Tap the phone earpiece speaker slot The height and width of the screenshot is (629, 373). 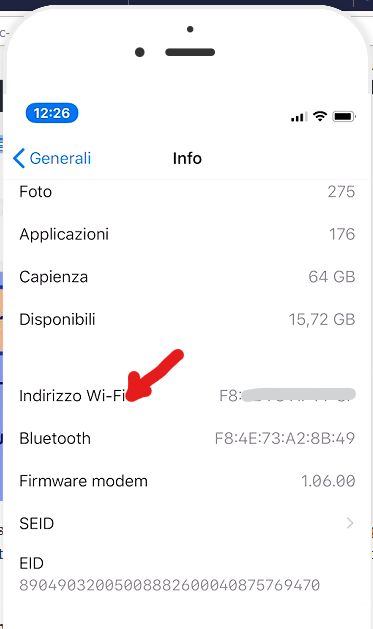pyautogui.click(x=190, y=52)
